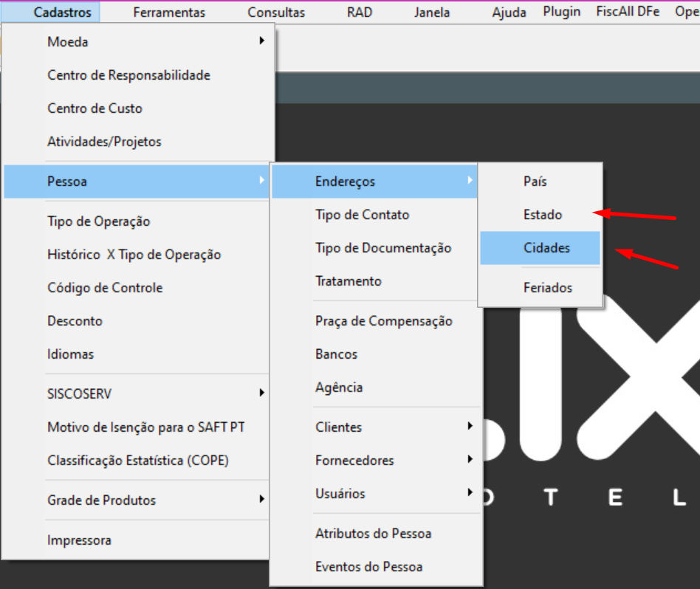
Task: Select Estado in Endereços submenu
Action: point(541,215)
